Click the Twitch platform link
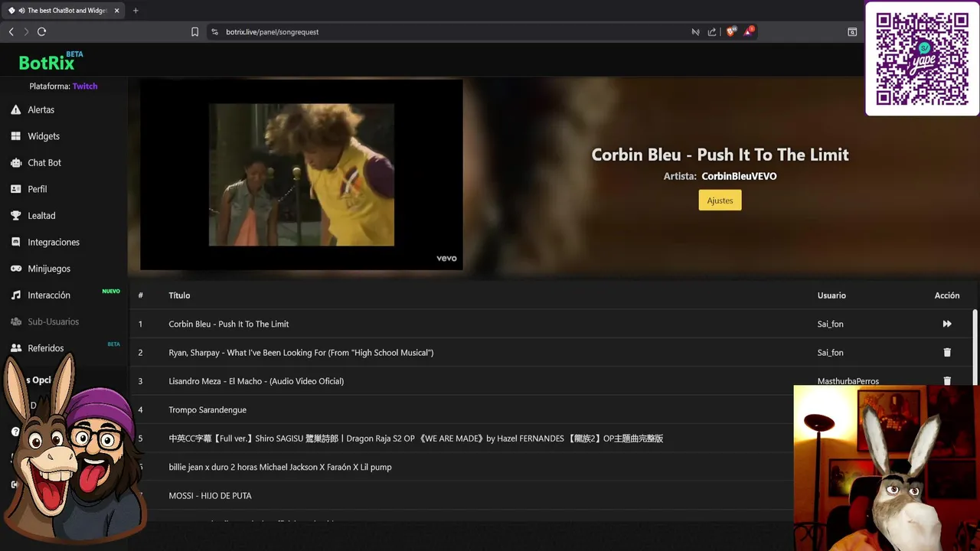This screenshot has height=551, width=980. [85, 86]
